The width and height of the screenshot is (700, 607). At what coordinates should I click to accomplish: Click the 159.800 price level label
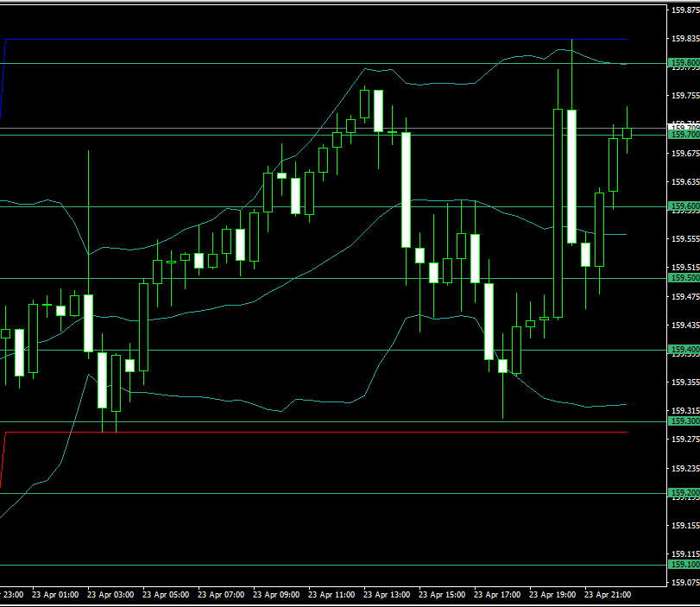tap(684, 63)
